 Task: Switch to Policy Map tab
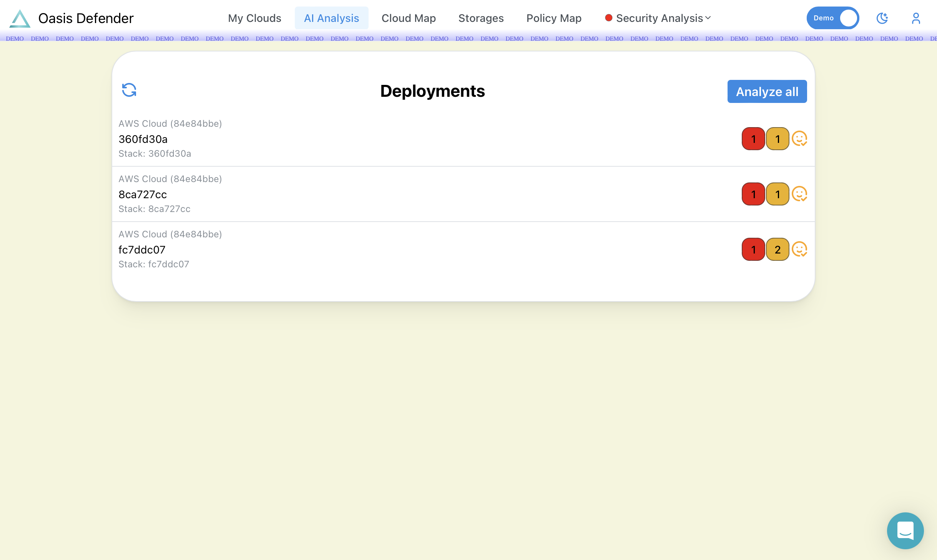pos(554,18)
